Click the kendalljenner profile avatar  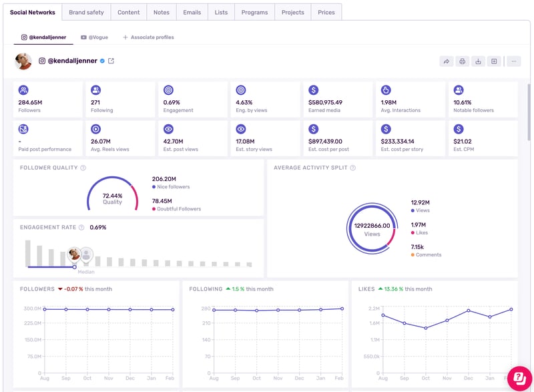pos(23,61)
